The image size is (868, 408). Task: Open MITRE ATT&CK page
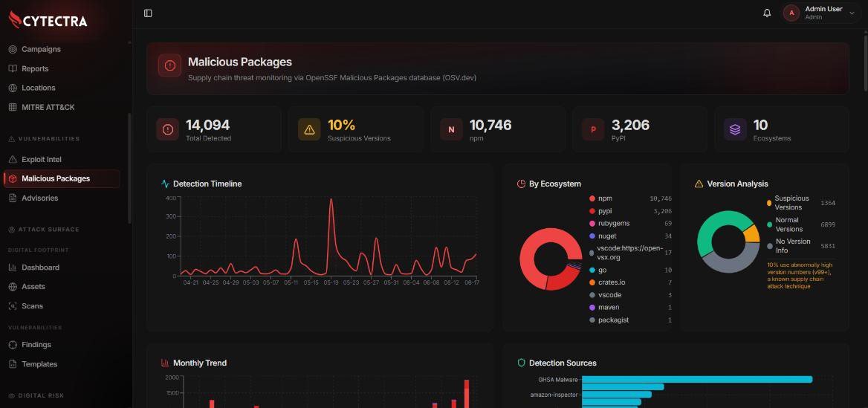coord(48,108)
